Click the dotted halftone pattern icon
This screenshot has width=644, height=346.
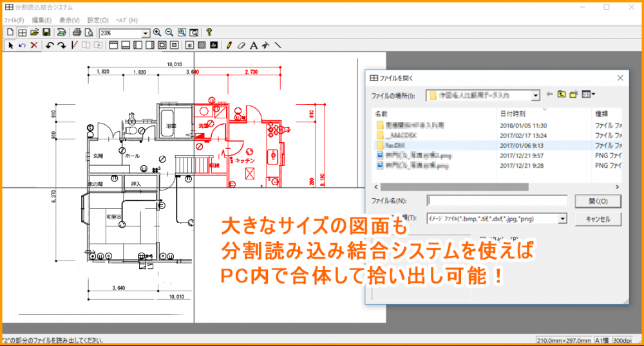(x=202, y=45)
